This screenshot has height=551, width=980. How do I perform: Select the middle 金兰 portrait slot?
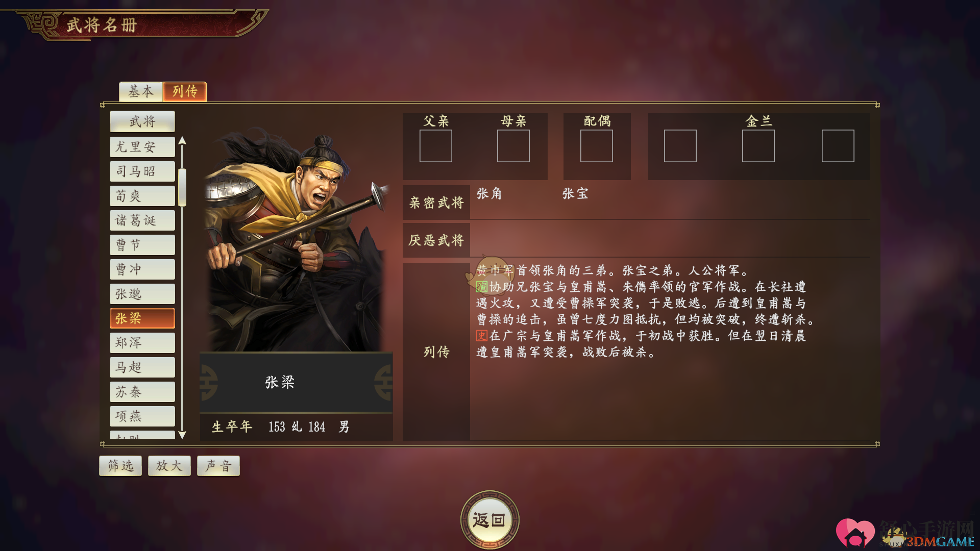point(758,146)
